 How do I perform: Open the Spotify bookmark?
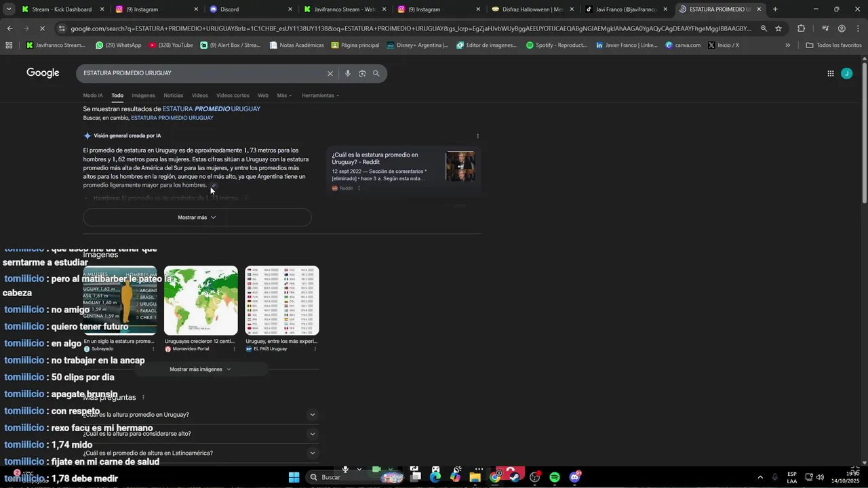[556, 45]
